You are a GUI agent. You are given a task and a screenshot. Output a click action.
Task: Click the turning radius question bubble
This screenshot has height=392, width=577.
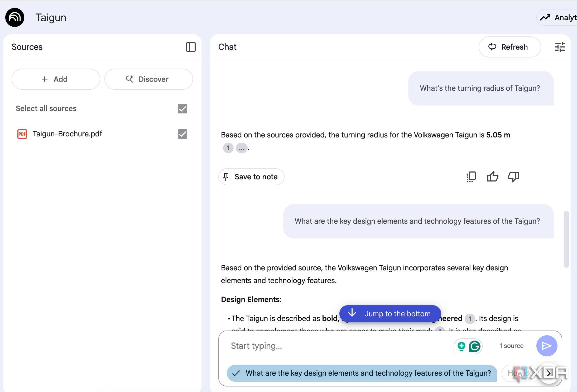coord(481,88)
